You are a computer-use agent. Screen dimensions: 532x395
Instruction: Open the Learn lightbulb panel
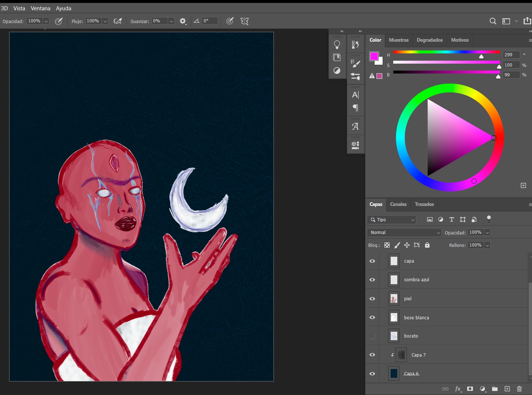tap(337, 45)
